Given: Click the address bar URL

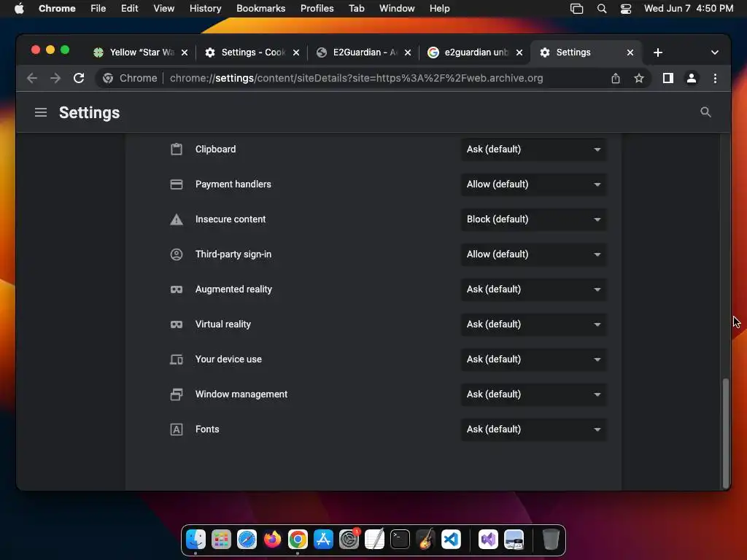Looking at the screenshot, I should point(356,78).
